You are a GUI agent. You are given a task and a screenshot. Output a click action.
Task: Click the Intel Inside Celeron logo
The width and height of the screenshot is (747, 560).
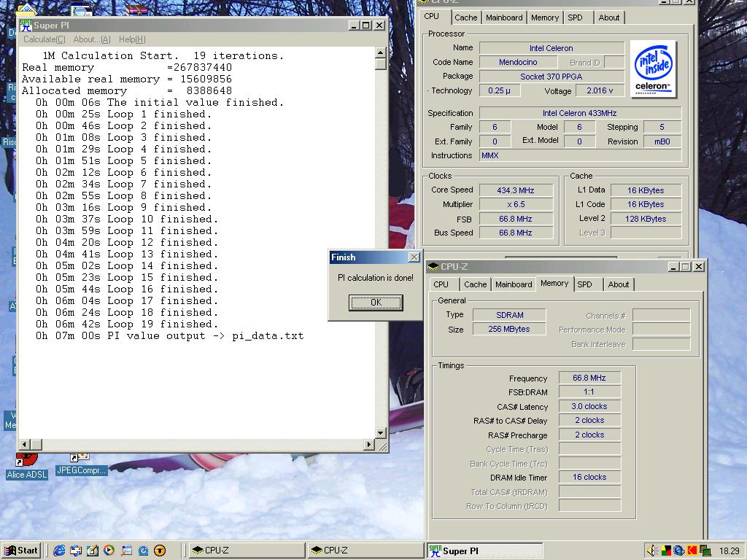point(654,69)
